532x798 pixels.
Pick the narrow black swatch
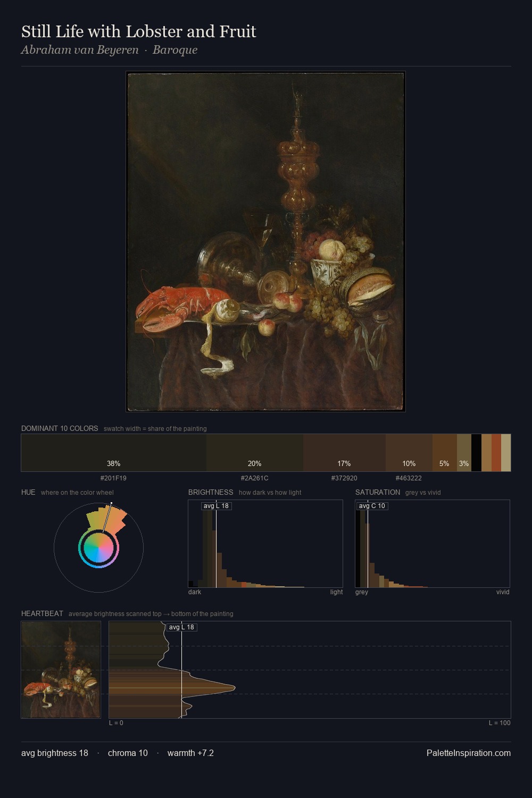[x=476, y=453]
